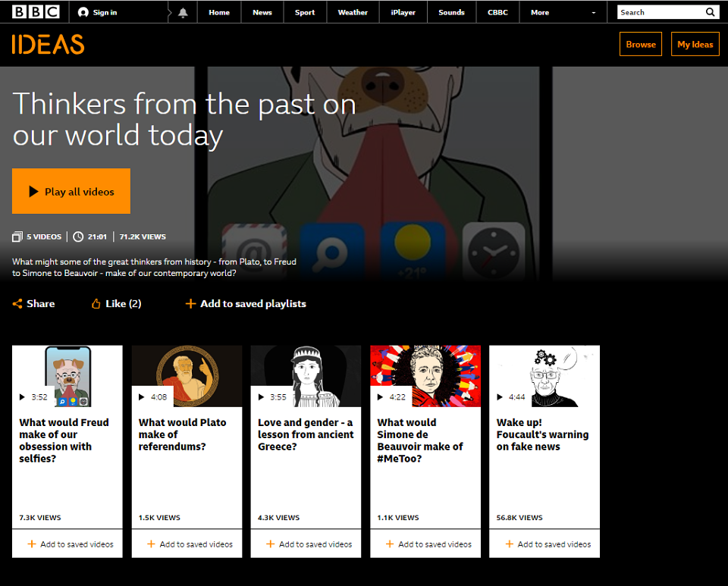Open the Weather navigation link
Image resolution: width=728 pixels, height=586 pixels.
(353, 12)
